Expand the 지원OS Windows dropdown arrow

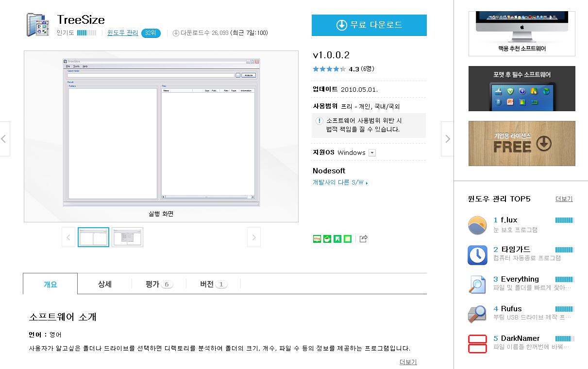372,152
